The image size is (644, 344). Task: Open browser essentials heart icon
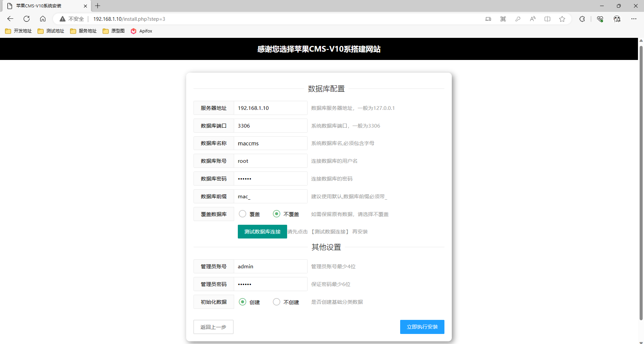600,19
